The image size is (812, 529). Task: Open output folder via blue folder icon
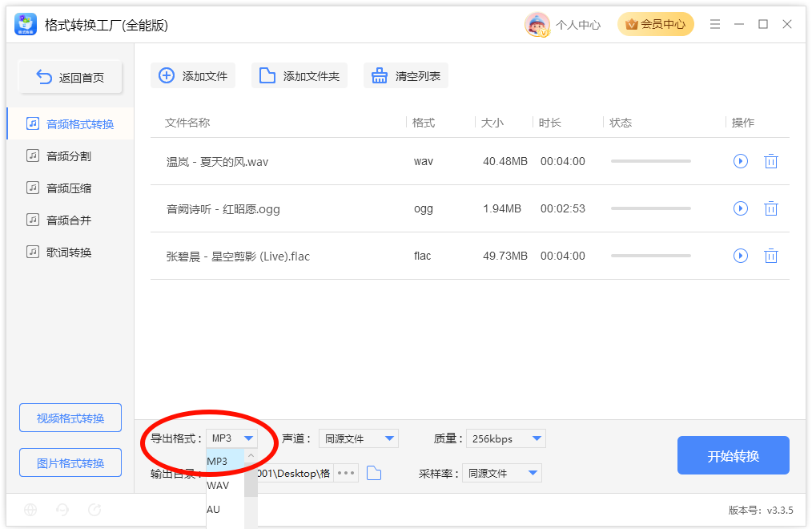coord(374,473)
